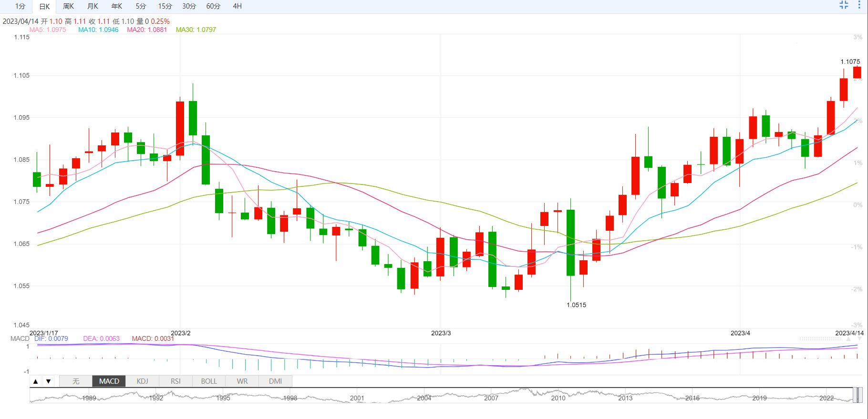The height and width of the screenshot is (419, 868).
Task: Select the 30分 interval tab
Action: (189, 6)
